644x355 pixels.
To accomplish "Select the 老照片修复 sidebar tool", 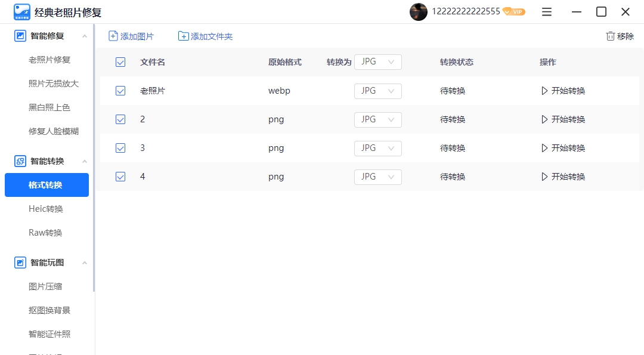I will click(51, 60).
